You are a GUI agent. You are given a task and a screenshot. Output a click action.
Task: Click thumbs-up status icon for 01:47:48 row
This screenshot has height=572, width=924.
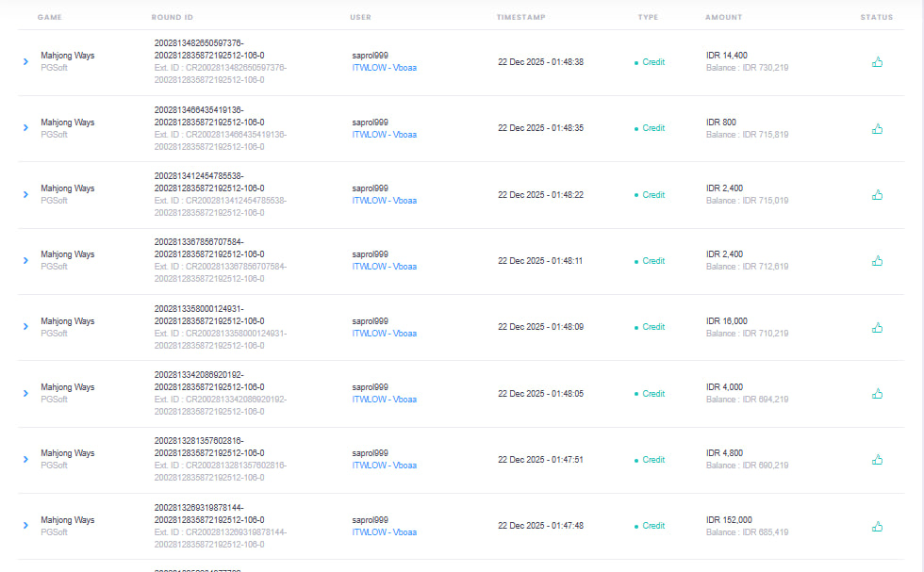tap(877, 526)
